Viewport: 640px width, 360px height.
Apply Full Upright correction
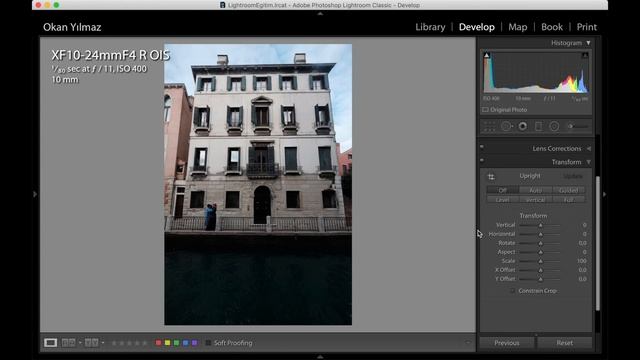pyautogui.click(x=569, y=200)
